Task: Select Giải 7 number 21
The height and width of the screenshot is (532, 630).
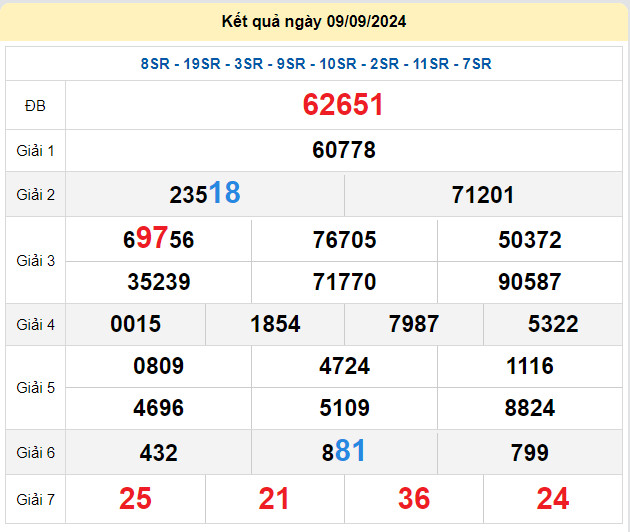Action: pos(274,499)
